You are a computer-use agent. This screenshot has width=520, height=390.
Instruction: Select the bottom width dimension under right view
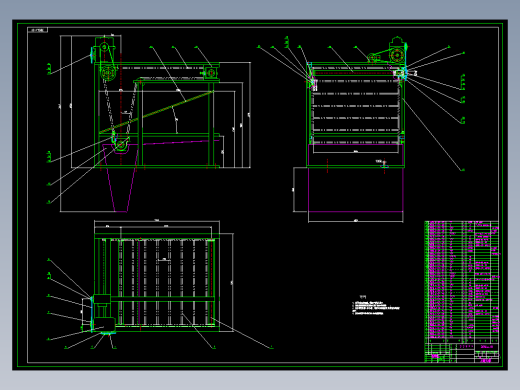tap(356, 221)
